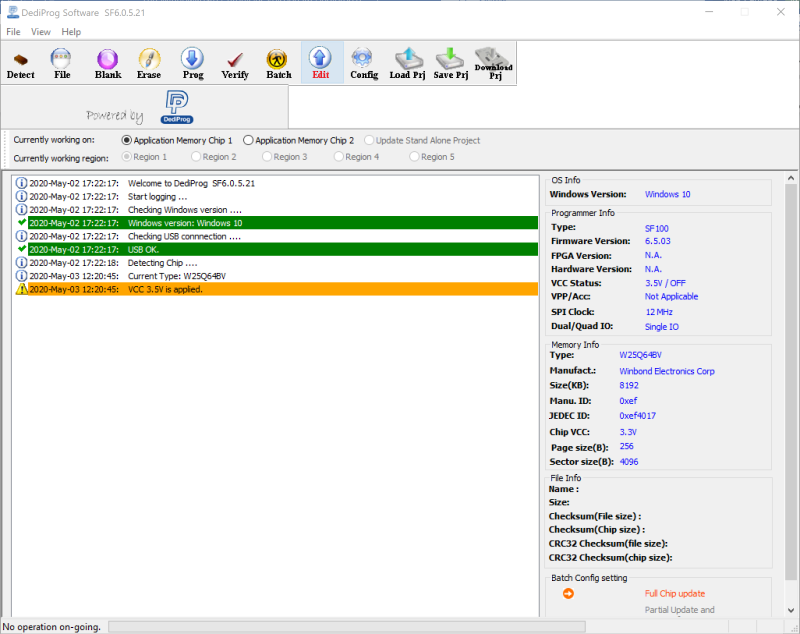The height and width of the screenshot is (634, 800).
Task: Choose Region 5 radio button
Action: 414,157
